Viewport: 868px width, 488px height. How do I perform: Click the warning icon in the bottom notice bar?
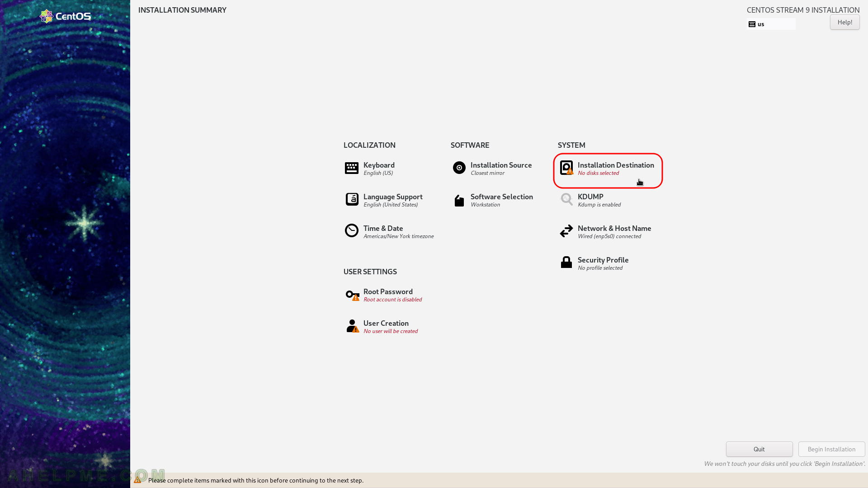tap(137, 480)
